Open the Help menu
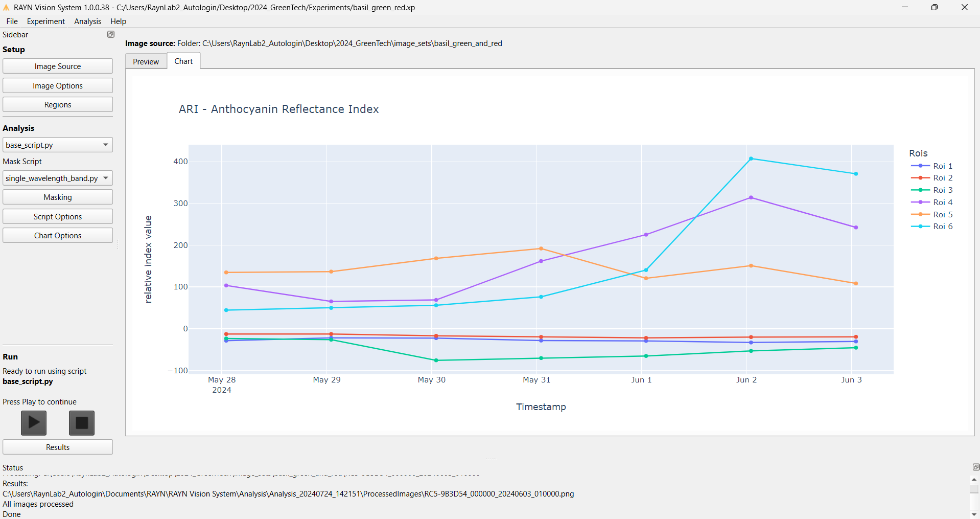This screenshot has width=980, height=519. point(119,21)
